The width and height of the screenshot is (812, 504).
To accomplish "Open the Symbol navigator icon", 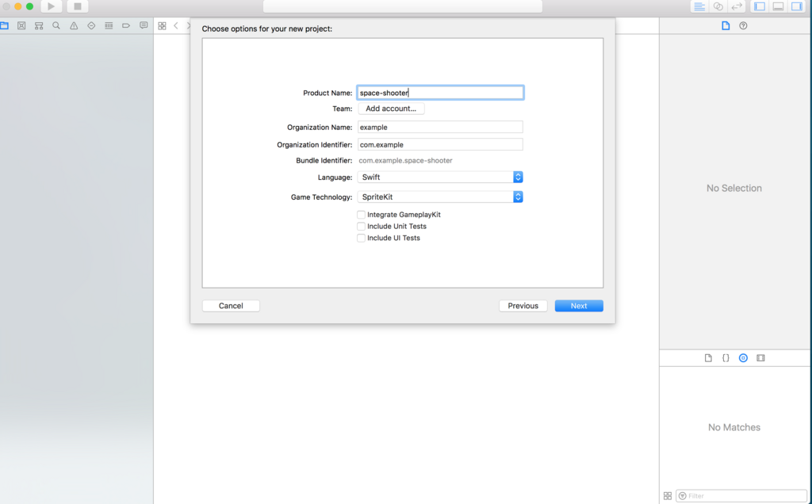I will [39, 25].
